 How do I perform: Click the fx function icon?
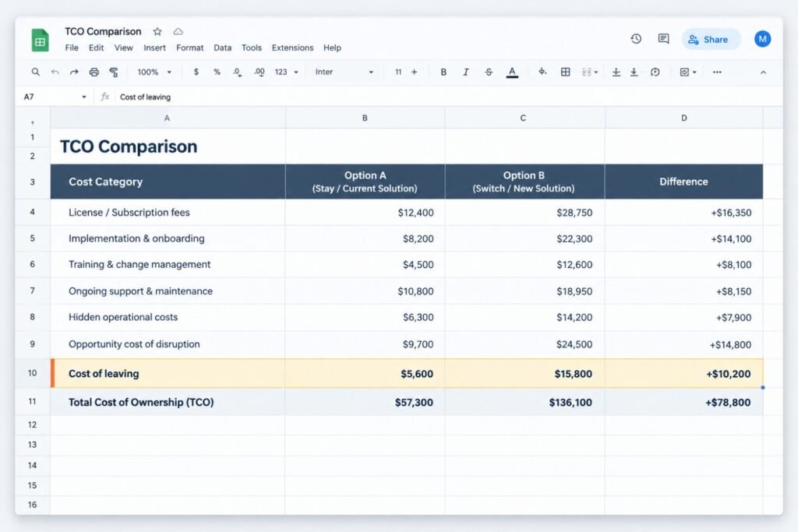105,97
